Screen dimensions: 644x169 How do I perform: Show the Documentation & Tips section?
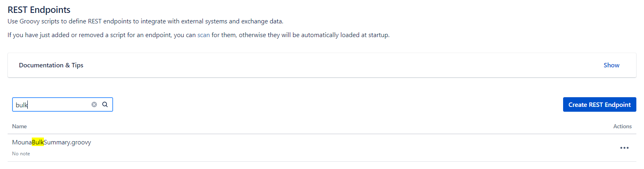[x=611, y=65]
